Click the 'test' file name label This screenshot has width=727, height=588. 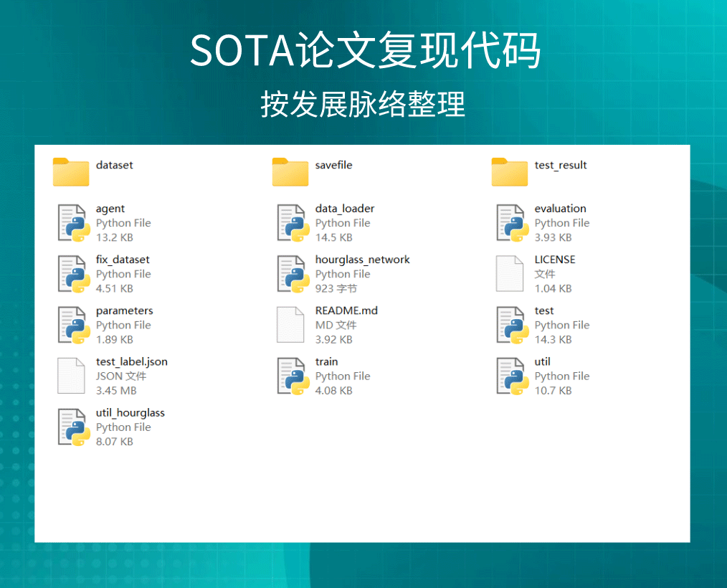(x=544, y=310)
